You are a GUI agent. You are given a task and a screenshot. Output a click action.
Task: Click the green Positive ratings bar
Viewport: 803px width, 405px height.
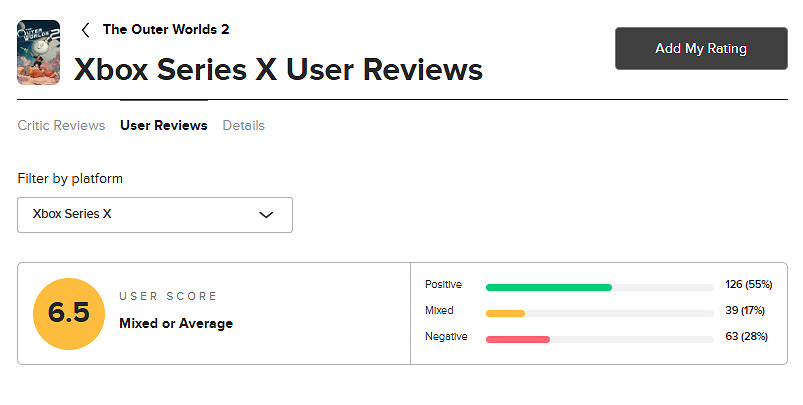[548, 287]
